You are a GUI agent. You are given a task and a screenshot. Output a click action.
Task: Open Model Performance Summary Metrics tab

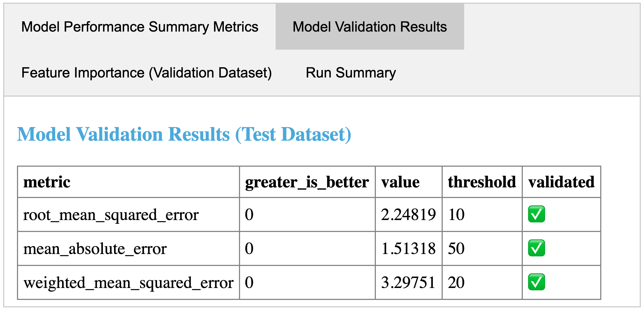[140, 27]
